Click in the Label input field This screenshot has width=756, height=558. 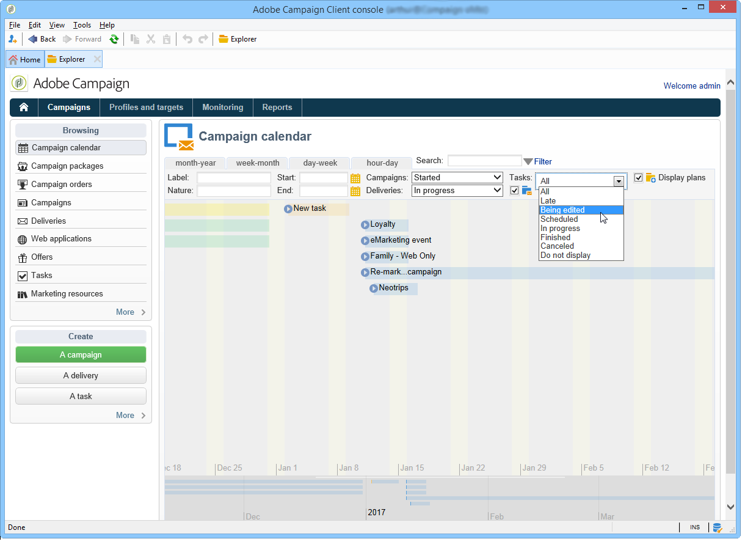tap(234, 178)
